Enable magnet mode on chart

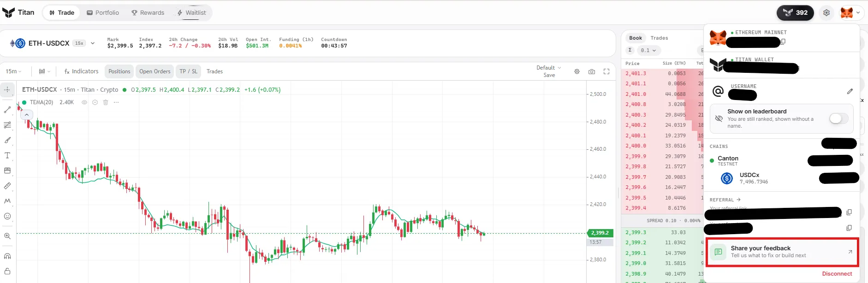(x=7, y=256)
